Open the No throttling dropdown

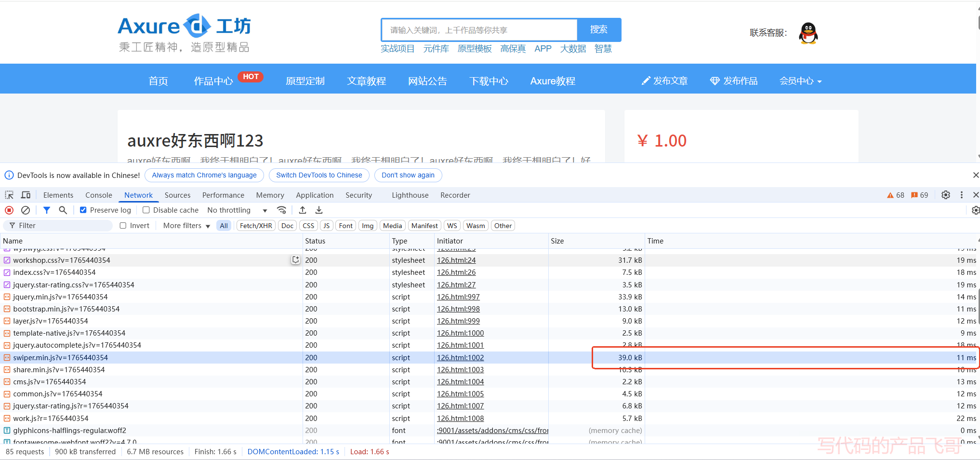pos(237,210)
